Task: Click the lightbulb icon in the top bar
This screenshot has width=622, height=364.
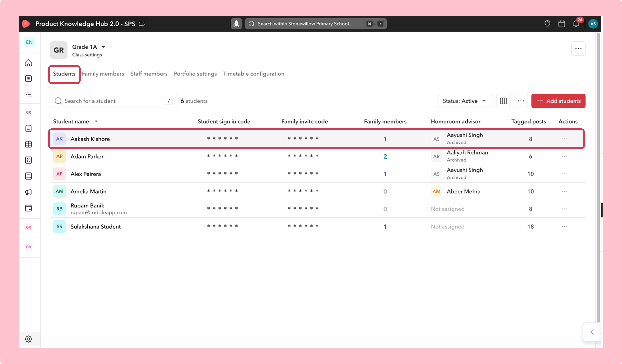Action: click(x=547, y=24)
